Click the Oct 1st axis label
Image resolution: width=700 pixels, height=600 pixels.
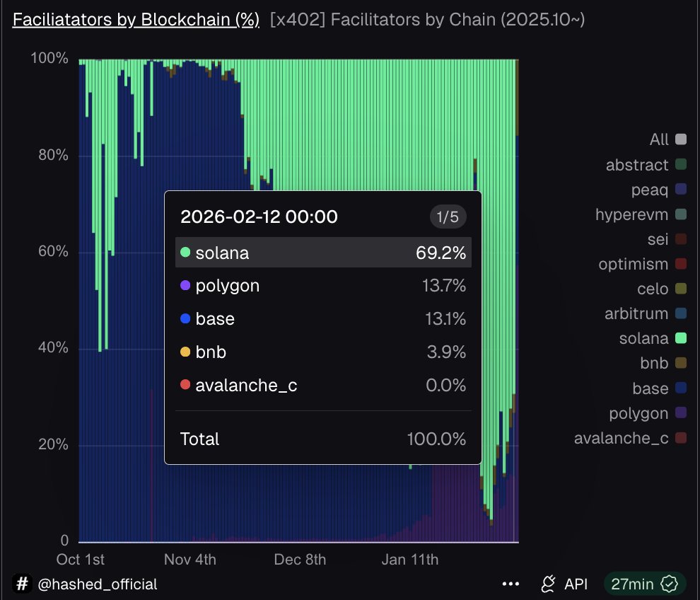click(81, 560)
